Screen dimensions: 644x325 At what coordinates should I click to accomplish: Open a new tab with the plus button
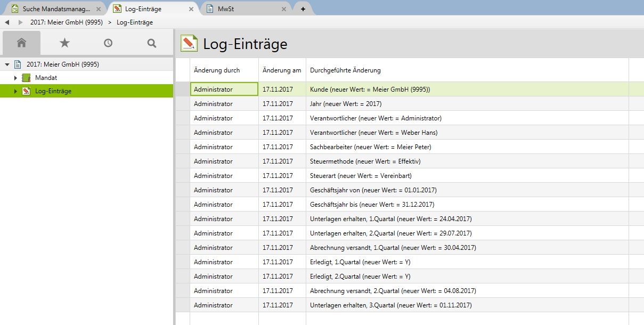coord(304,9)
